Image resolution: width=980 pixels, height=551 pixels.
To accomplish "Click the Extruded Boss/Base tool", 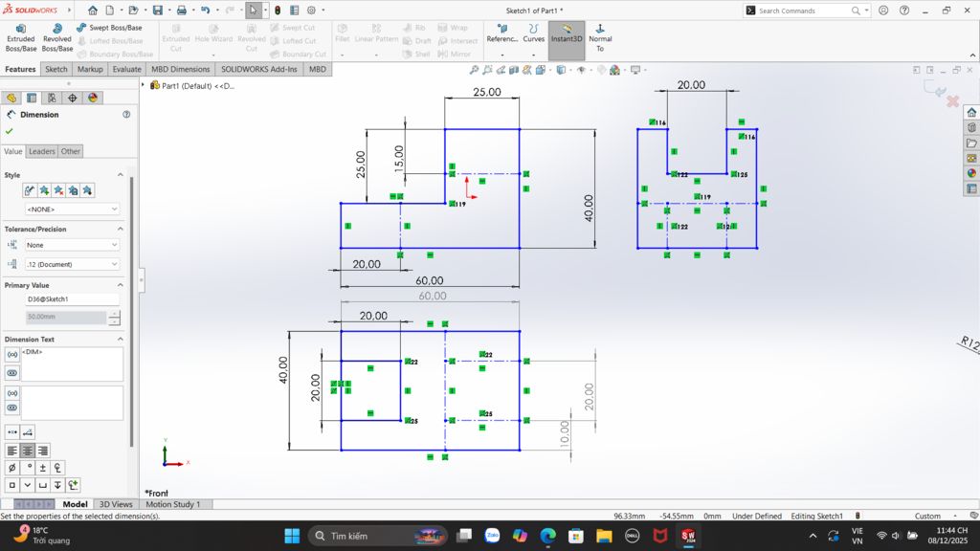I will 21,38.
